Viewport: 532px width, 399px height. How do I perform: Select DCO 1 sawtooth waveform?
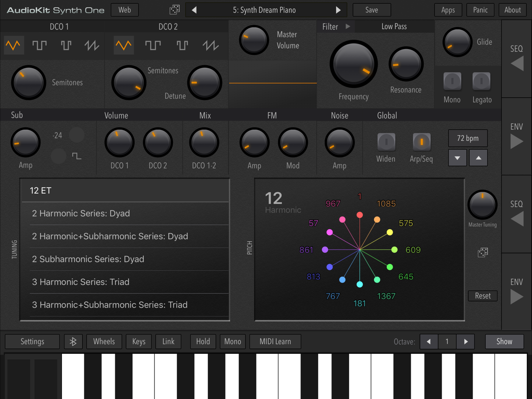click(92, 45)
